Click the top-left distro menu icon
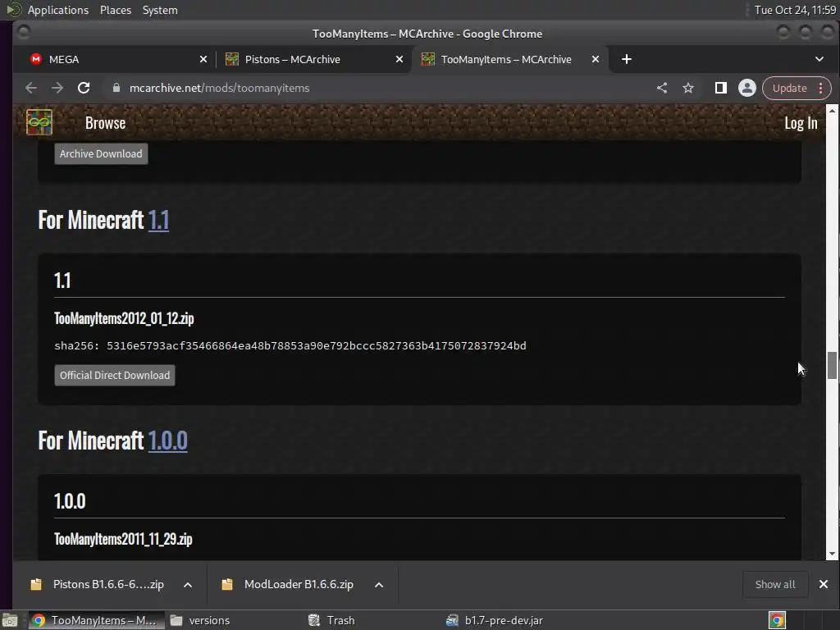 tap(13, 10)
